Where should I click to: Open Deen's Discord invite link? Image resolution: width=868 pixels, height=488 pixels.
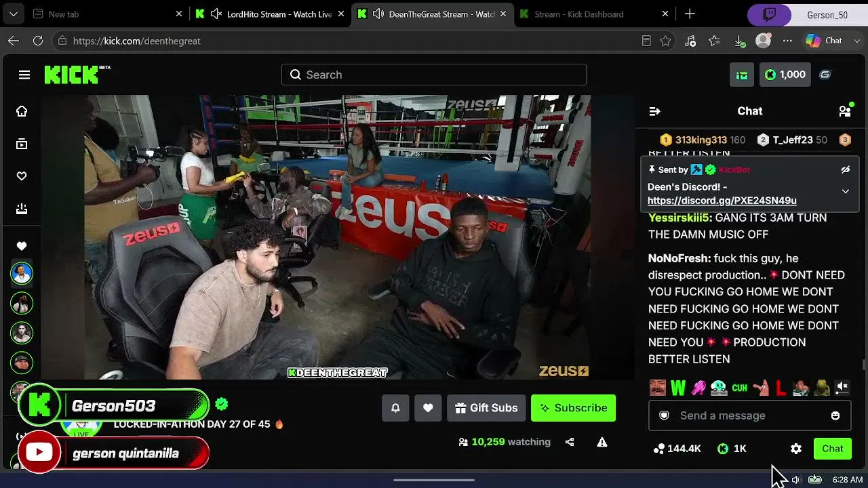point(722,201)
